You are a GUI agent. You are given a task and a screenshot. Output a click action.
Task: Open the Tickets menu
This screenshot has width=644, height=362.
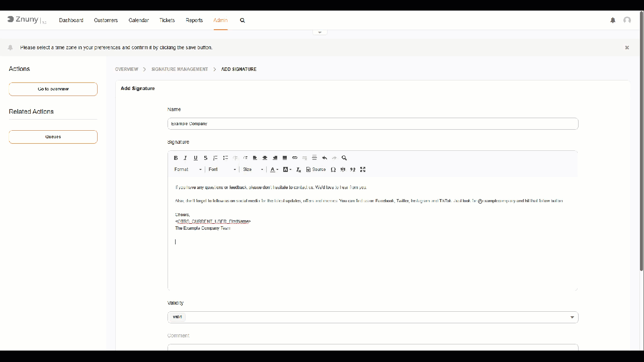[x=167, y=20]
